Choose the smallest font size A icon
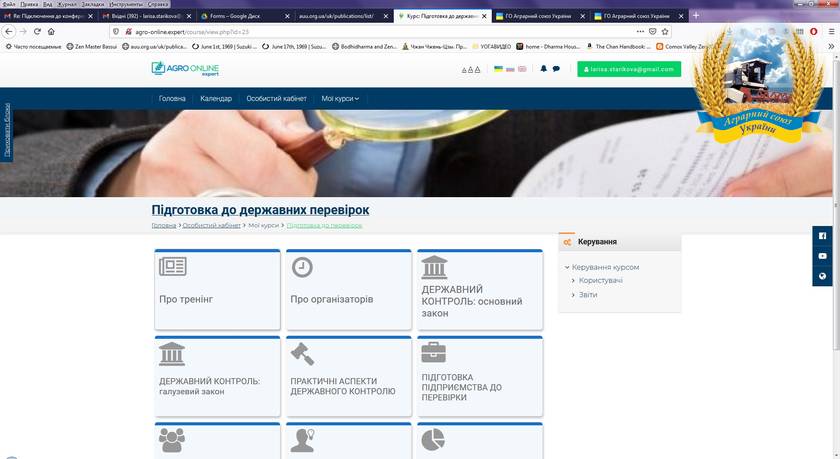 [464, 70]
